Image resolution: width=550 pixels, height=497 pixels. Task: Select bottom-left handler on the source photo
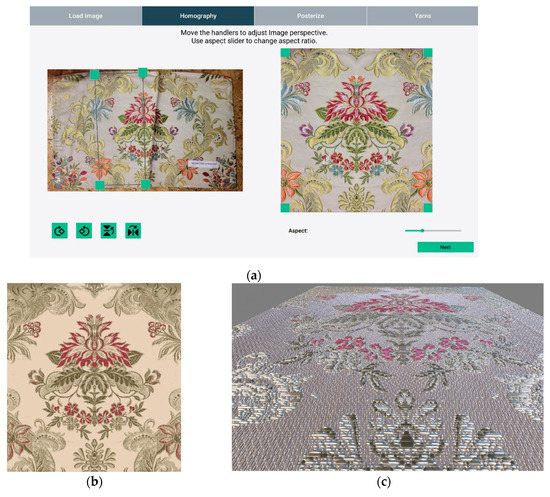point(100,185)
